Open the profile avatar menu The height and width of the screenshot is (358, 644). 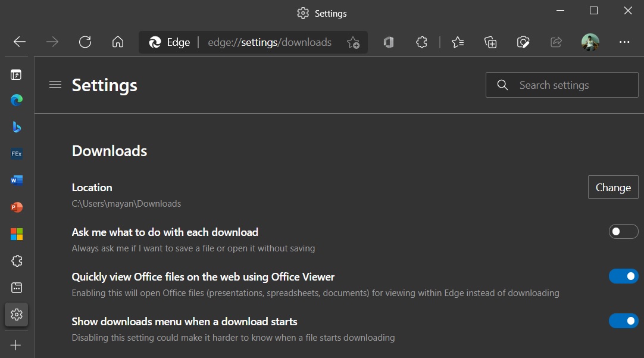pos(590,42)
